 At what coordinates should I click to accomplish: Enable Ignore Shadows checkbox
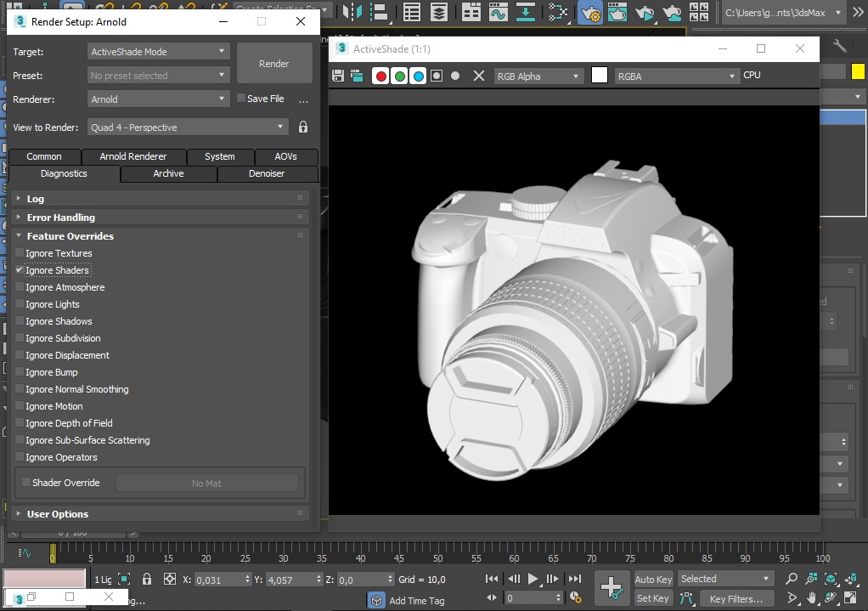click(20, 320)
